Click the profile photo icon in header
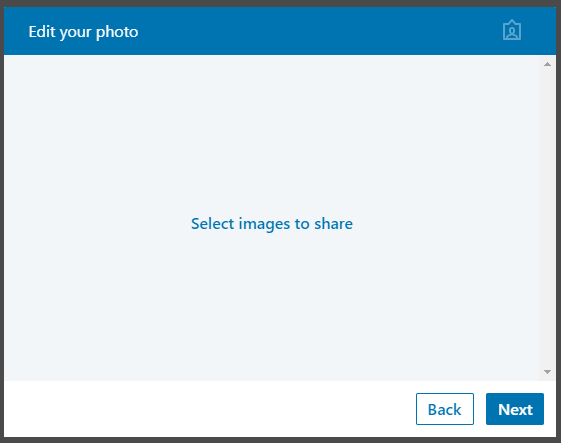561x443 pixels. pyautogui.click(x=512, y=30)
